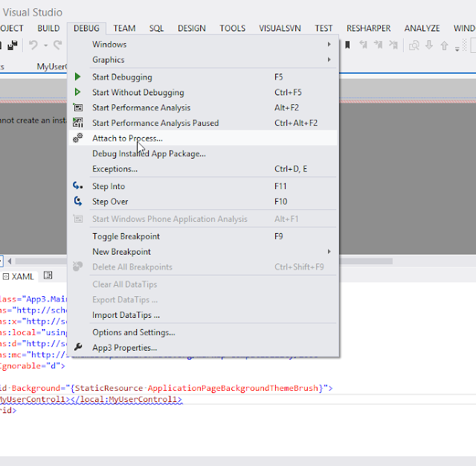Click the gears icon beside Attach to Process
Viewport: 476px width, 466px height.
pyautogui.click(x=77, y=138)
